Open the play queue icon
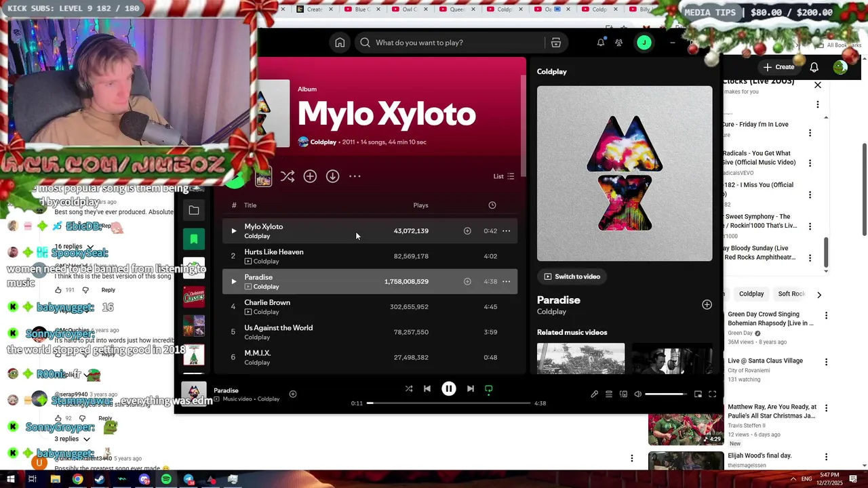The image size is (868, 488). [x=609, y=394]
